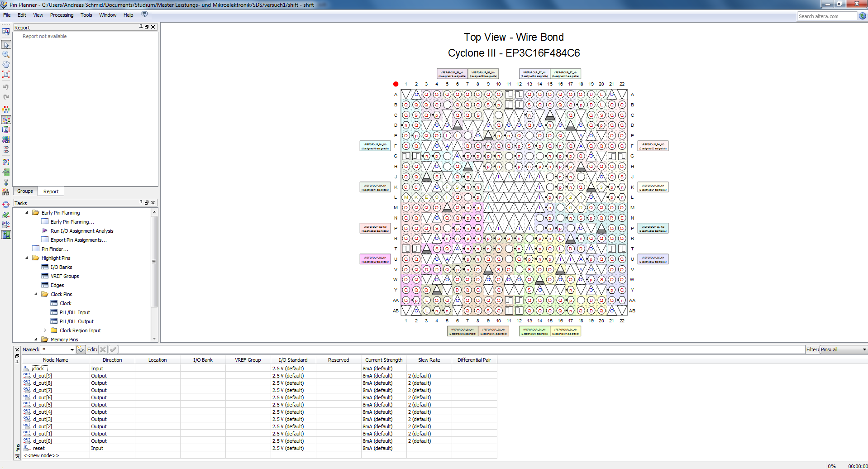868x469 pixels.
Task: Click the binoculars Pin Finder icon
Action: (6, 192)
